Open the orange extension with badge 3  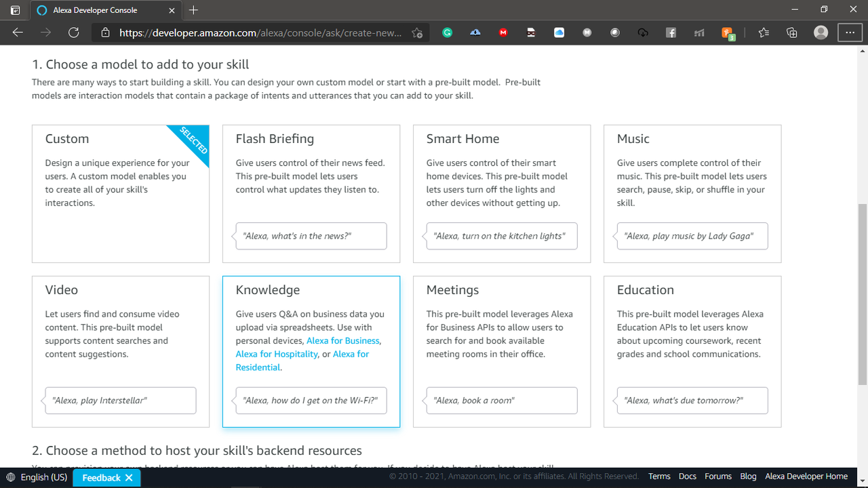(x=728, y=33)
